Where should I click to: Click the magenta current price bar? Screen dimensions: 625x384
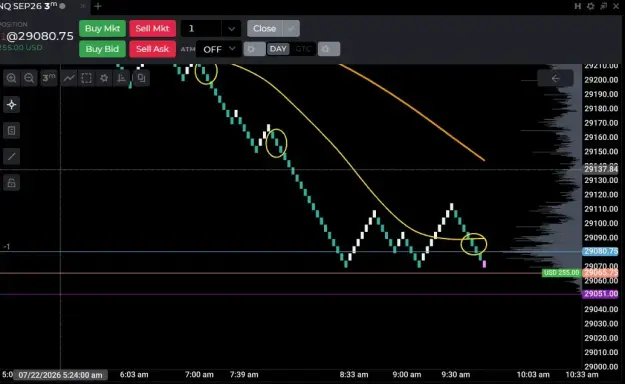[484, 264]
